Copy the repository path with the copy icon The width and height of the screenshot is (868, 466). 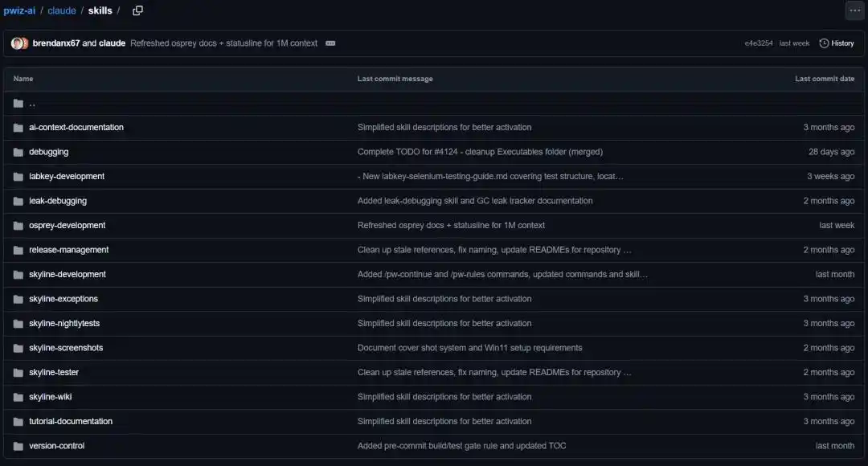click(137, 10)
